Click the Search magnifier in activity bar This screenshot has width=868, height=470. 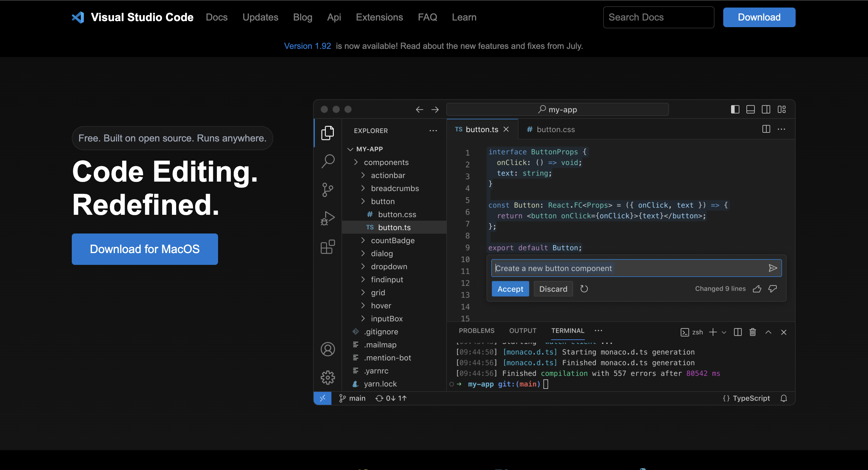tap(327, 161)
